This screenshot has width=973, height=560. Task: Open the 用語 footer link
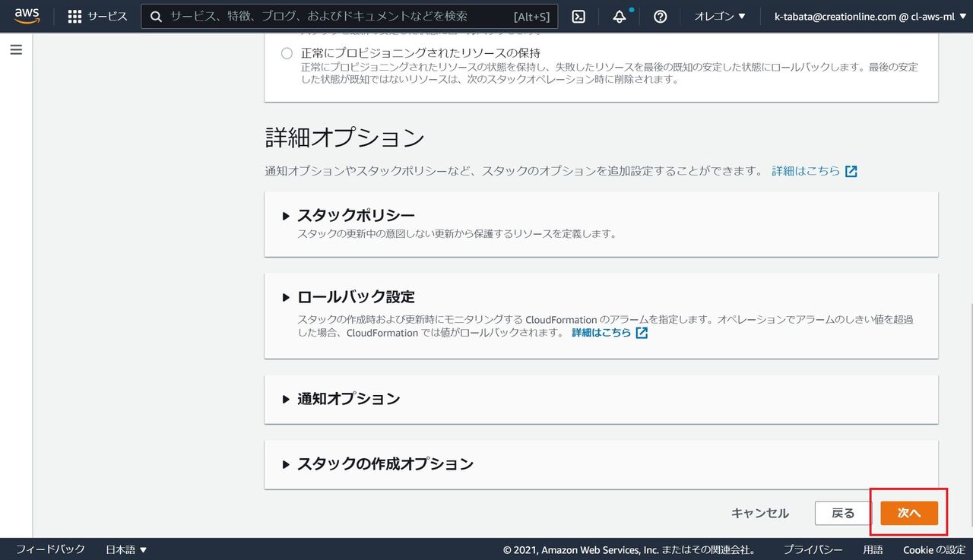[x=873, y=550]
